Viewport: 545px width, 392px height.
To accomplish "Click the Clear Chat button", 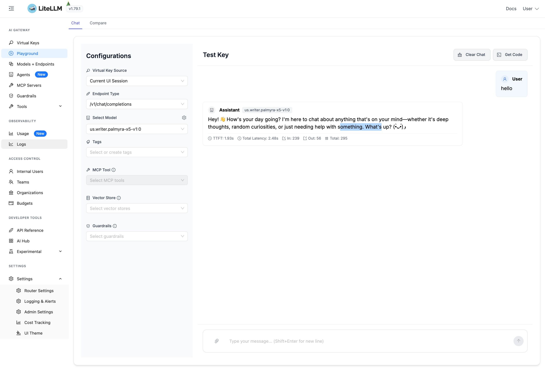I will click(472, 55).
